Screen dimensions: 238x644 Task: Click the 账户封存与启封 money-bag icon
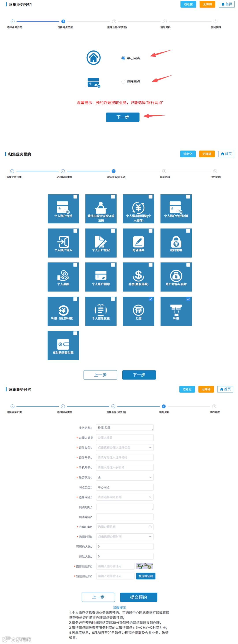coord(176,275)
